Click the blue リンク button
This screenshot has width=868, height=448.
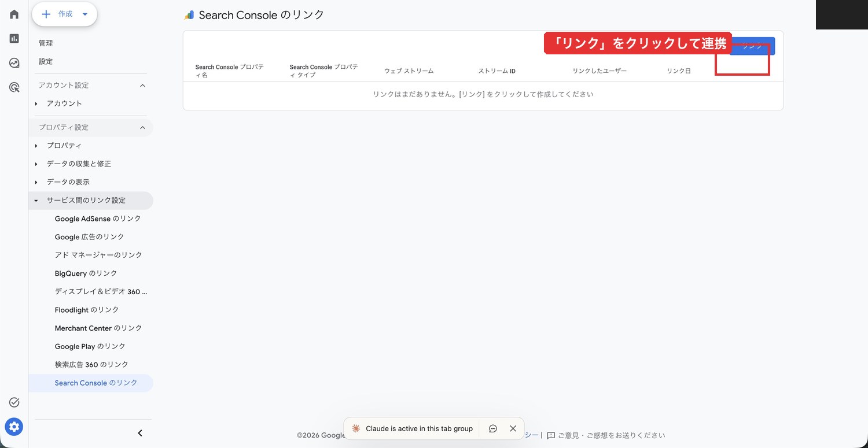[752, 46]
